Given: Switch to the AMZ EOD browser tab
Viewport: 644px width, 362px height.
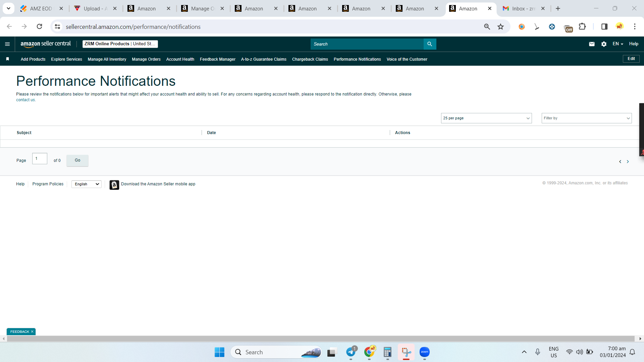Looking at the screenshot, I should click(x=41, y=9).
